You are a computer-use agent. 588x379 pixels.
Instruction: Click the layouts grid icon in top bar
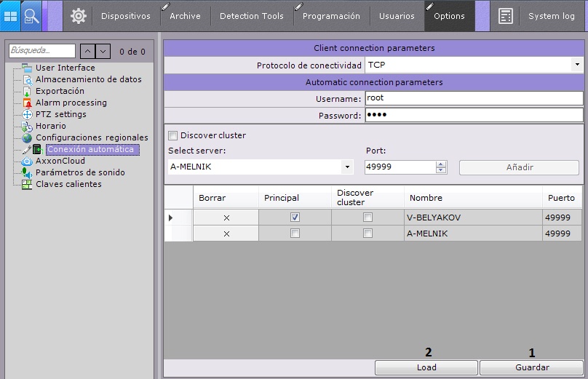pos(11,15)
